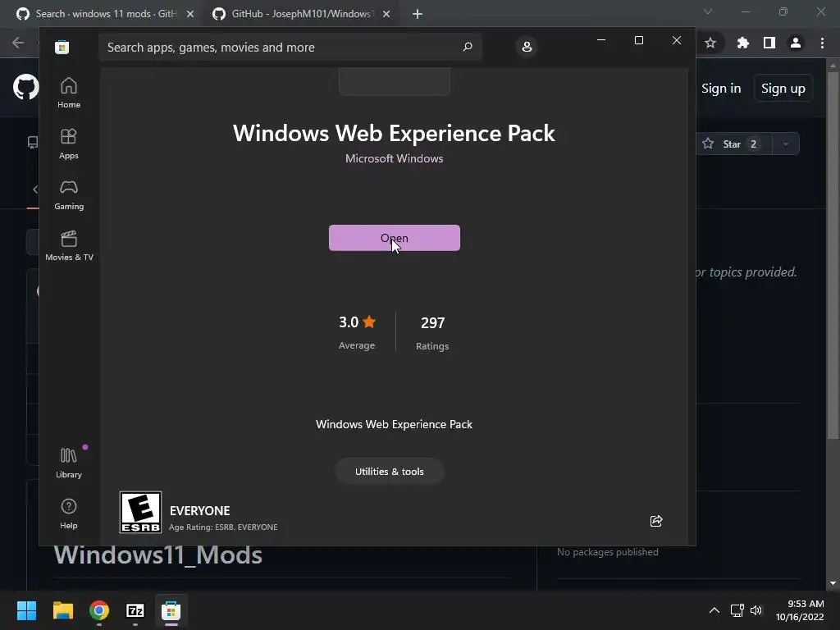Click Sign up on GitHub page
This screenshot has height=630, width=840.
[783, 89]
